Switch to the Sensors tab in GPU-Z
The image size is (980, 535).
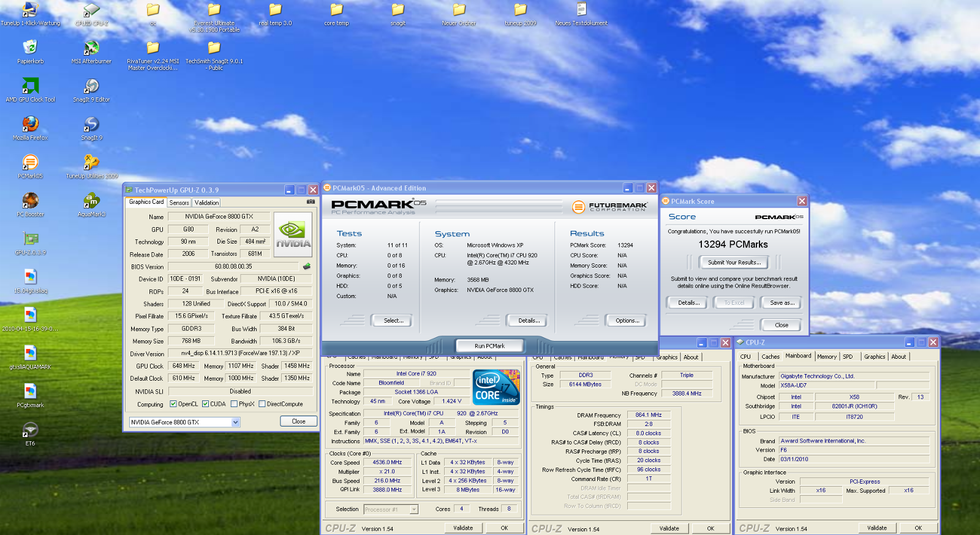pyautogui.click(x=179, y=203)
